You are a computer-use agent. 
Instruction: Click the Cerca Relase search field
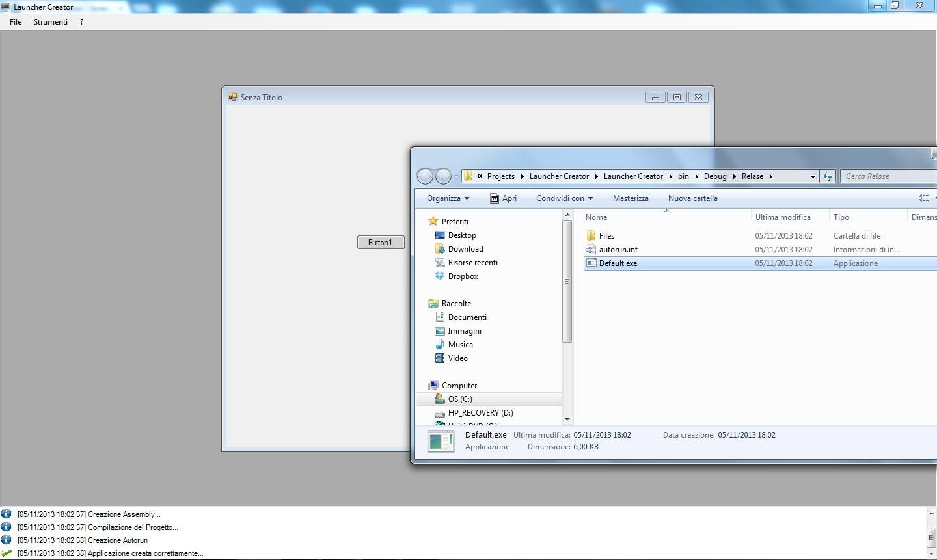[888, 176]
